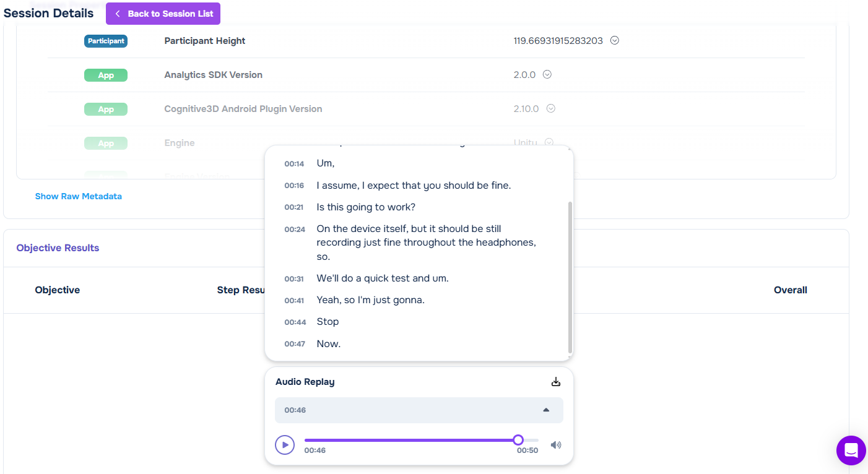Click the Objective column header

click(58, 290)
